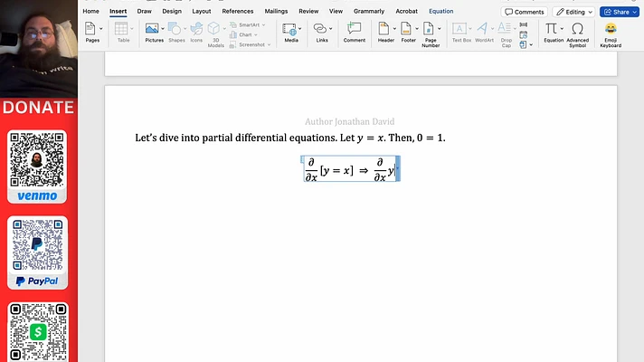Click the blue Share button
The image size is (644, 362).
620,12
